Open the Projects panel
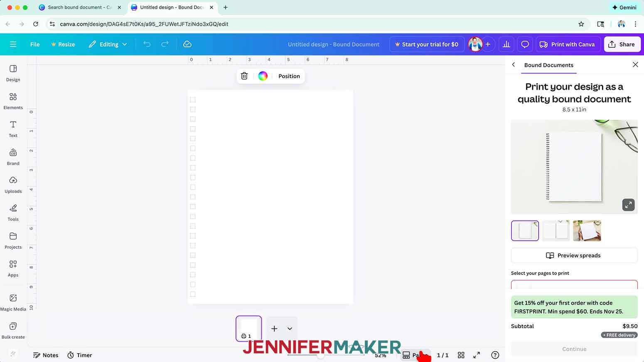Image resolution: width=644 pixels, height=362 pixels. (13, 240)
